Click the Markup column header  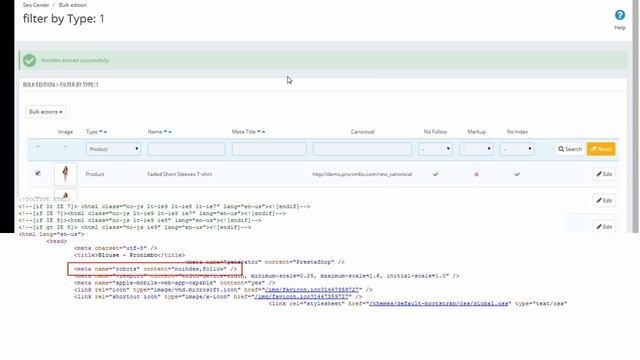tap(476, 132)
